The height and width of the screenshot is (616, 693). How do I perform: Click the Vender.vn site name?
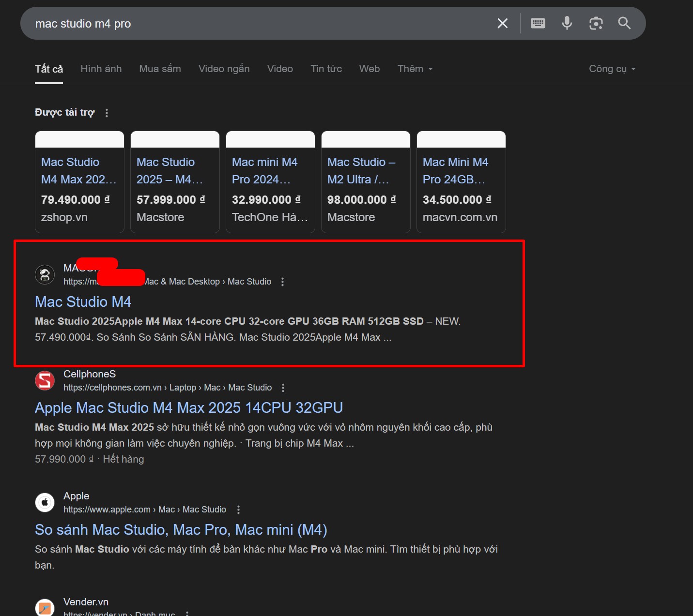(x=86, y=602)
